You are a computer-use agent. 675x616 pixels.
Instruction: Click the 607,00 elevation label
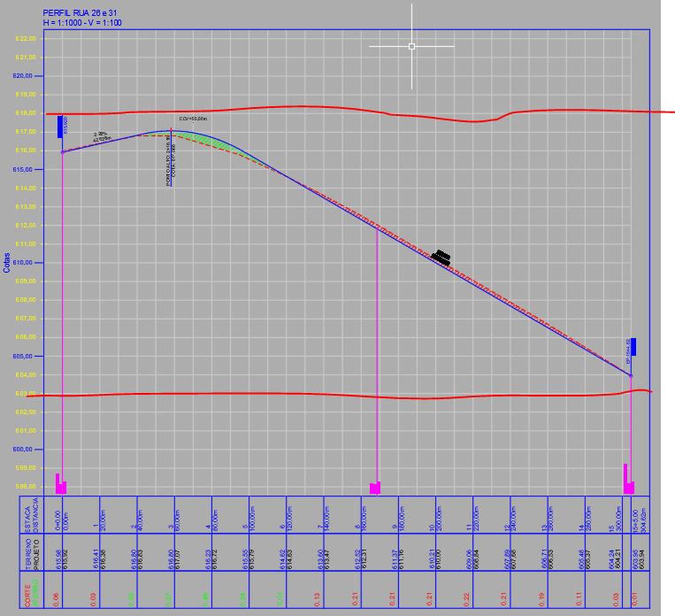tap(26, 319)
